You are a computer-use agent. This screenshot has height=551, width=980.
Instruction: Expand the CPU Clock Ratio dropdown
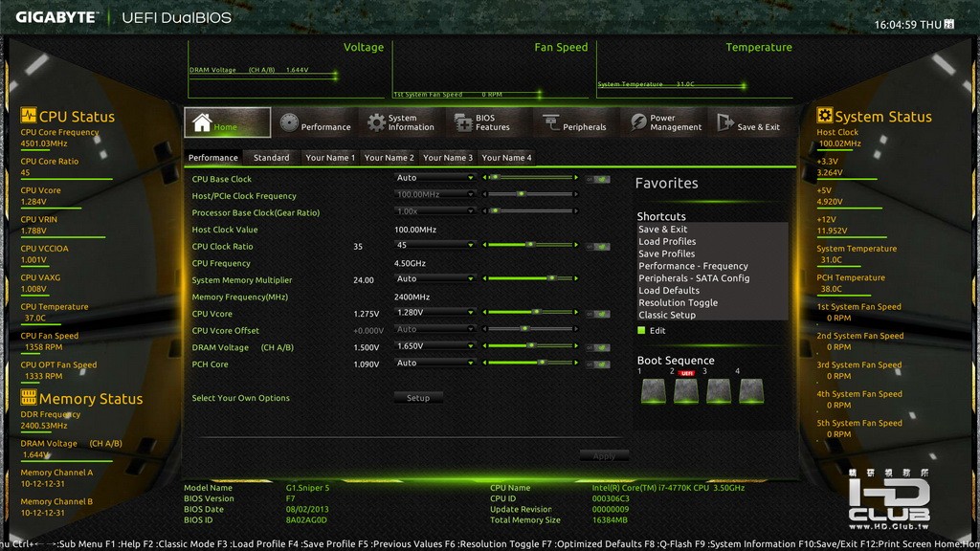(x=434, y=246)
